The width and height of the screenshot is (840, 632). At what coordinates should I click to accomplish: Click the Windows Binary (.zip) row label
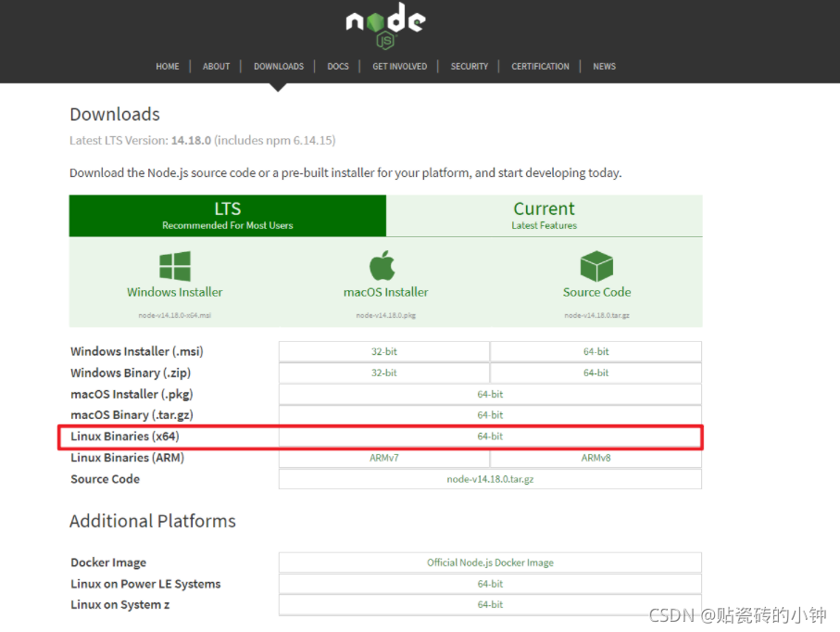(x=131, y=373)
